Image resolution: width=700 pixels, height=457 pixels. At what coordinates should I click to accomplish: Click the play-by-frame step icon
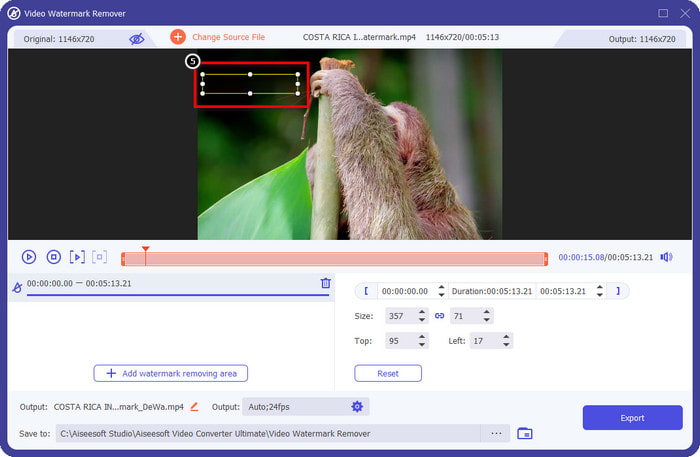tap(77, 257)
